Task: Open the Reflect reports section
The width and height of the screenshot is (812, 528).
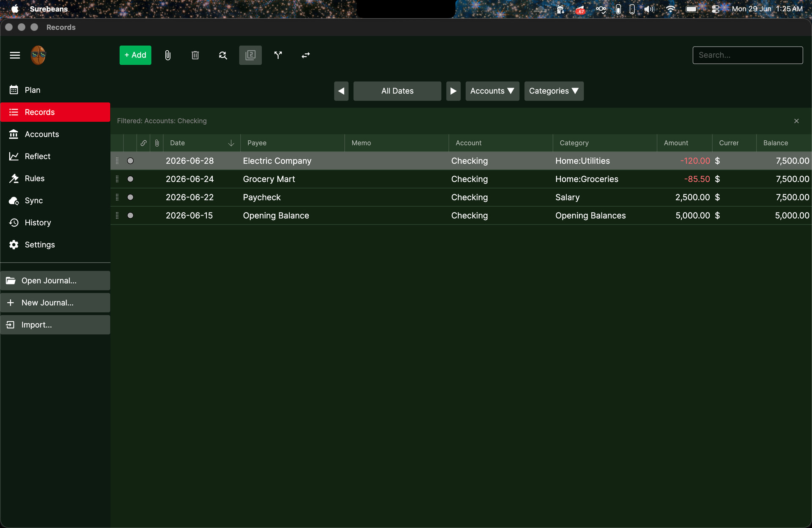Action: click(55, 156)
